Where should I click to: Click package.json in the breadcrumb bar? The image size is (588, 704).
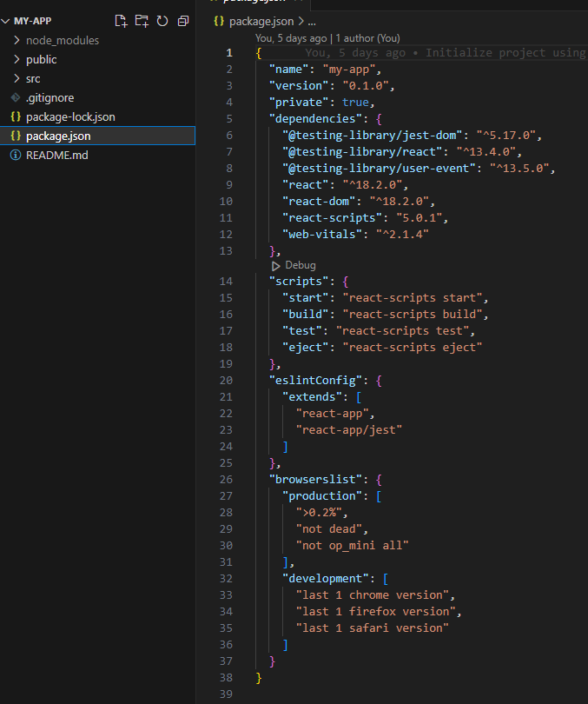[261, 22]
